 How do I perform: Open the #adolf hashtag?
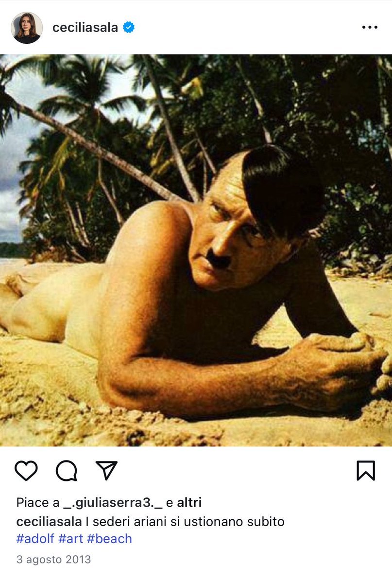point(35,538)
